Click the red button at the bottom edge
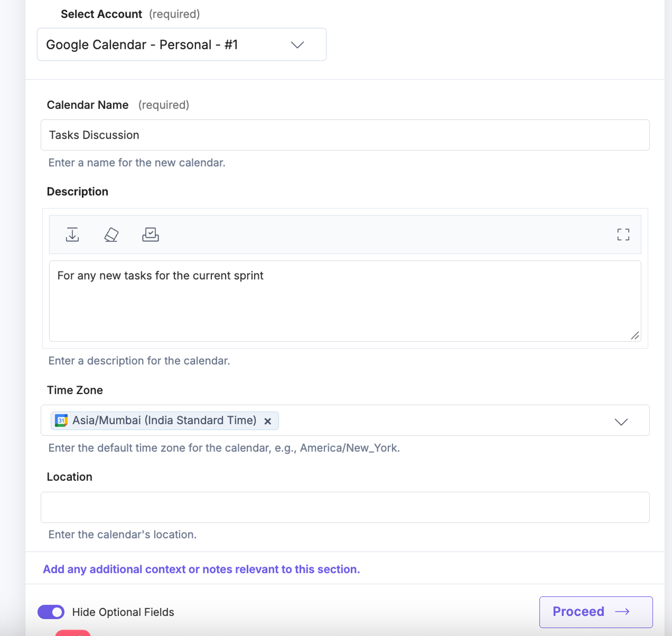This screenshot has width=672, height=636. (73, 633)
